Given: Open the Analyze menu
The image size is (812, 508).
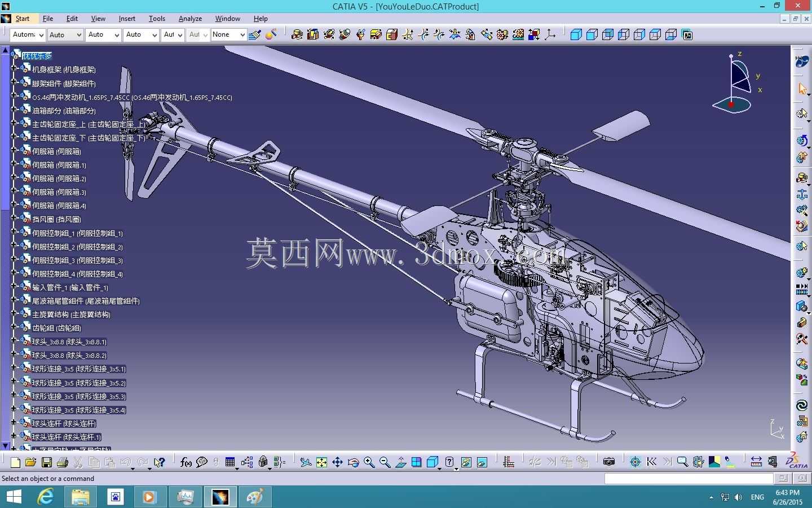Looking at the screenshot, I should 190,19.
